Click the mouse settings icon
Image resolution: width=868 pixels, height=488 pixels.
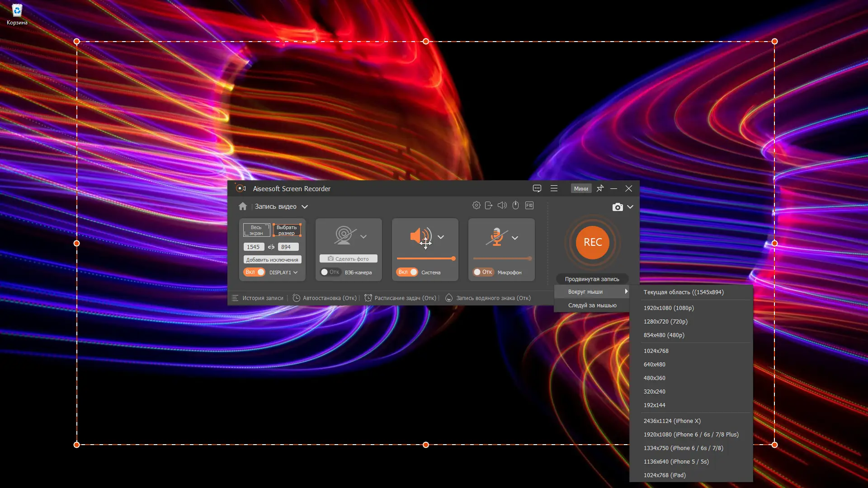[515, 206]
